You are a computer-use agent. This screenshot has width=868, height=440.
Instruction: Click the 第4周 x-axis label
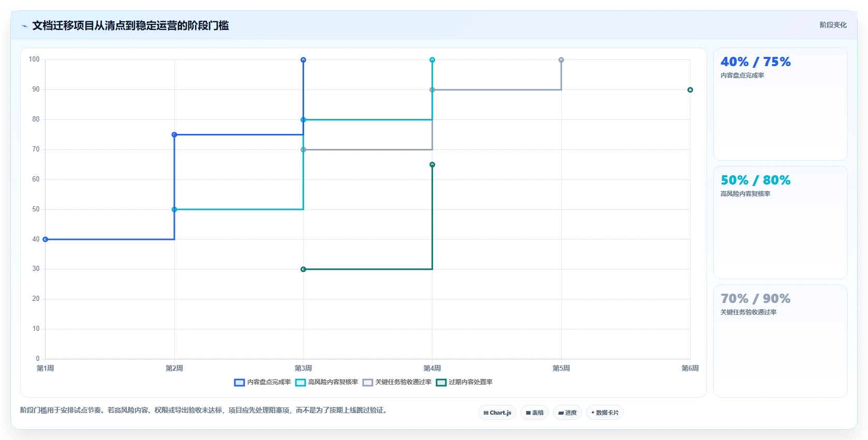(432, 368)
